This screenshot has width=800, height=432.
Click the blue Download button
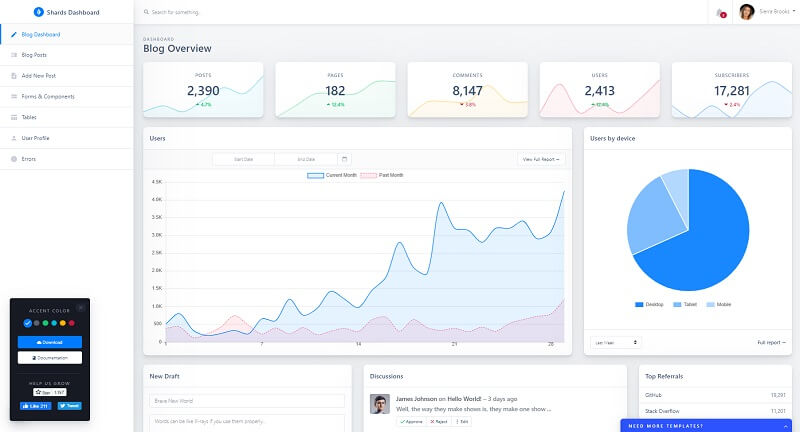(x=50, y=341)
